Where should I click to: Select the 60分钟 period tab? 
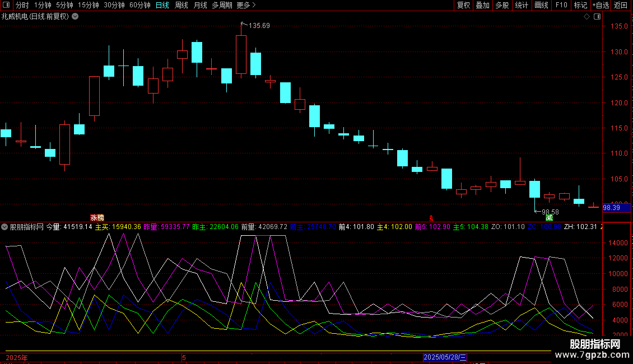coord(139,5)
